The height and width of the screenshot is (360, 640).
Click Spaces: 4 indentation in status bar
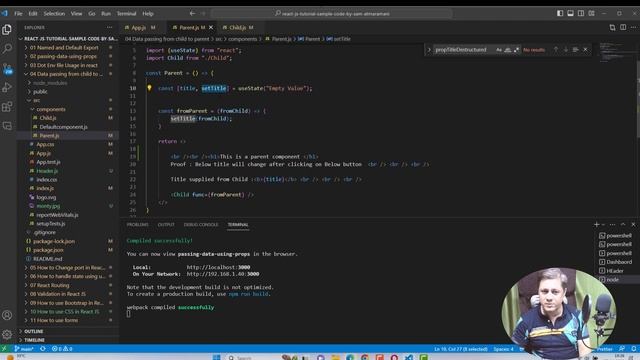(503, 349)
